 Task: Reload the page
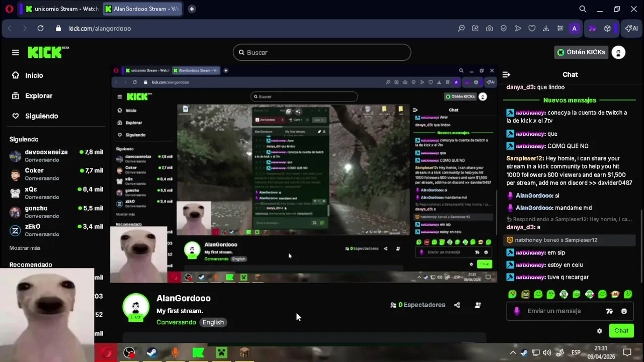click(x=40, y=29)
